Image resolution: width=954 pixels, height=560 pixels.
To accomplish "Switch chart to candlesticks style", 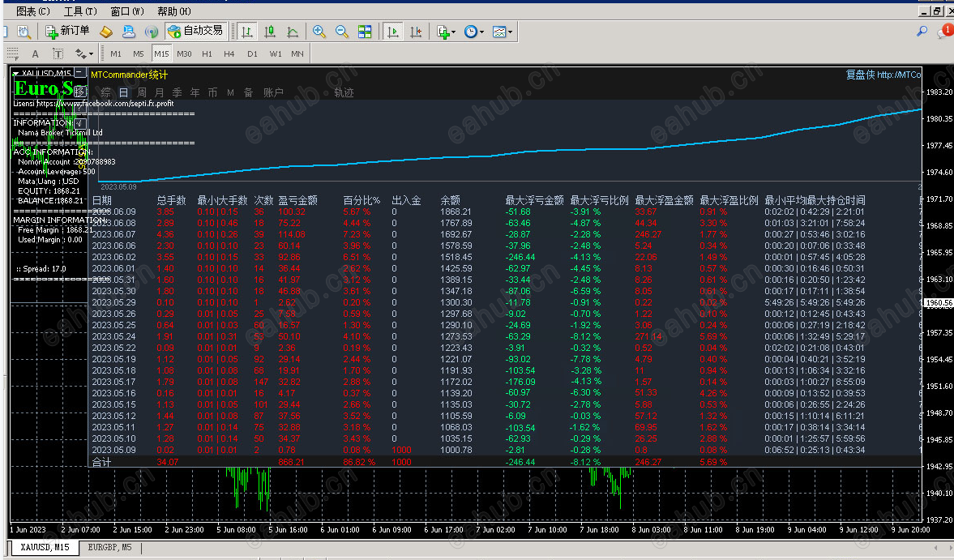I will (270, 32).
